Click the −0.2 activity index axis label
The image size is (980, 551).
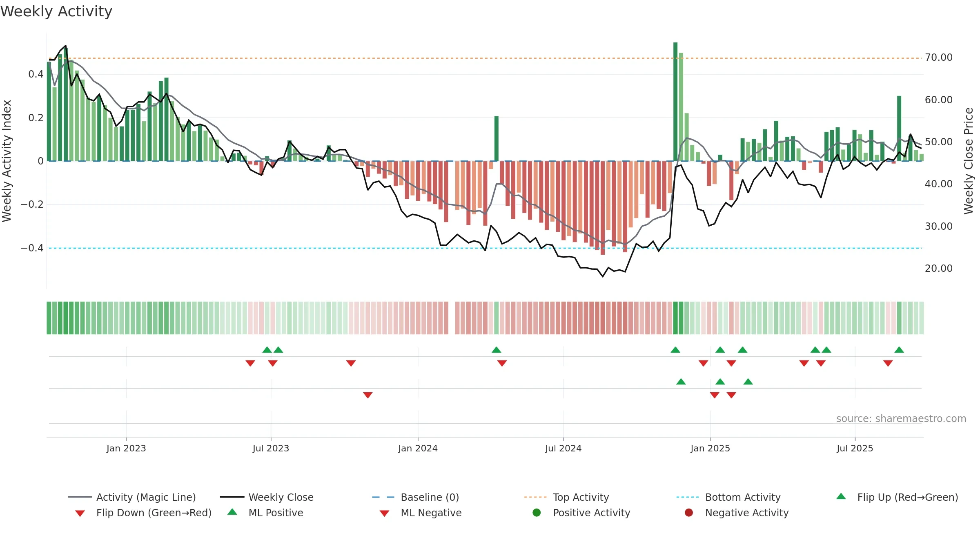[32, 204]
